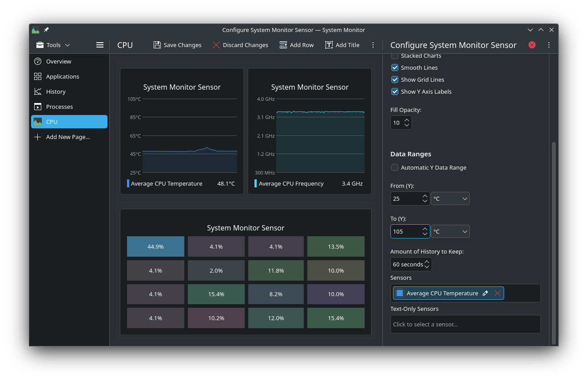Uncheck Show Grid Lines
This screenshot has width=588, height=381.
tap(394, 79)
